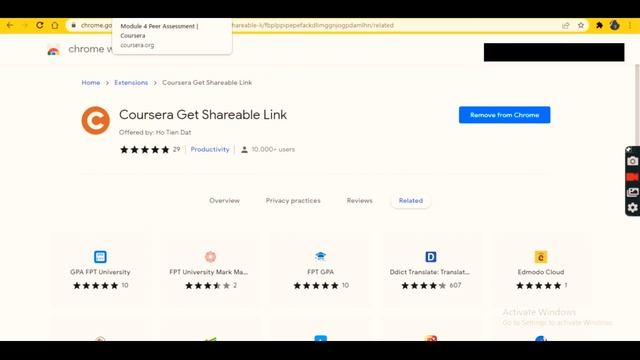
Task: Click the Coursera Get Shareable Link orange icon
Action: (96, 120)
